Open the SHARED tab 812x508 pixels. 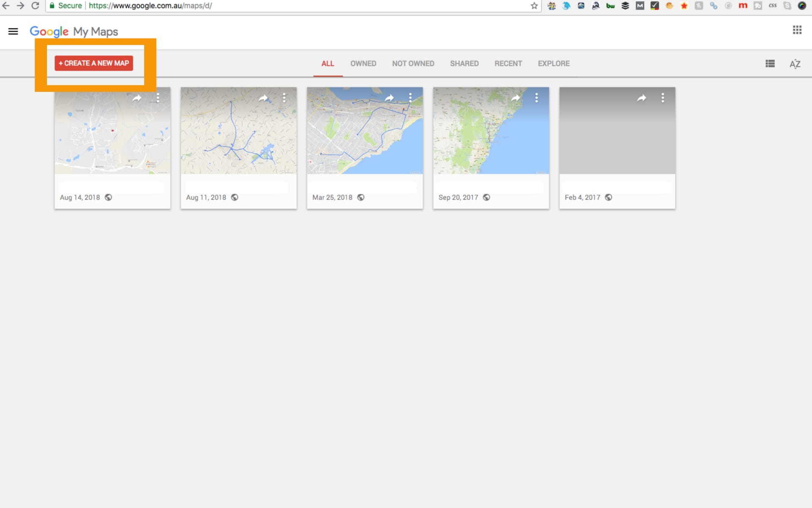[464, 63]
